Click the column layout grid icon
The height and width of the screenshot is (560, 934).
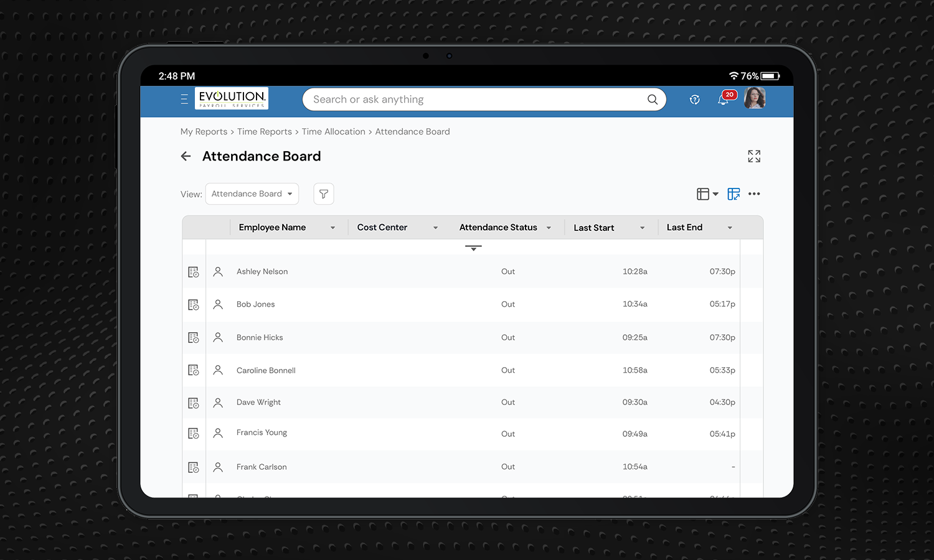704,194
